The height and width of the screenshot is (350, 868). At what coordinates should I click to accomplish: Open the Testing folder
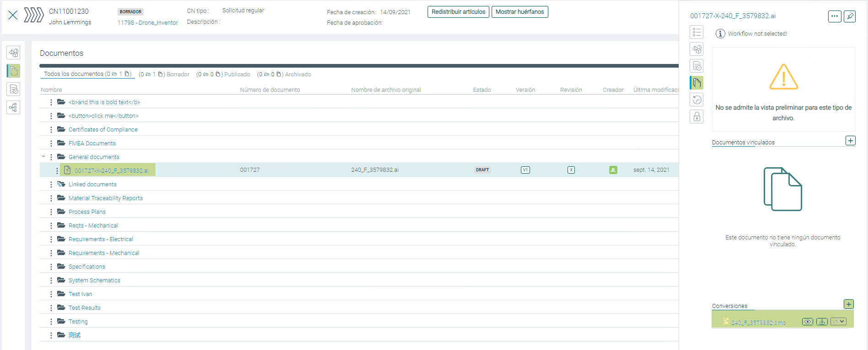click(78, 322)
